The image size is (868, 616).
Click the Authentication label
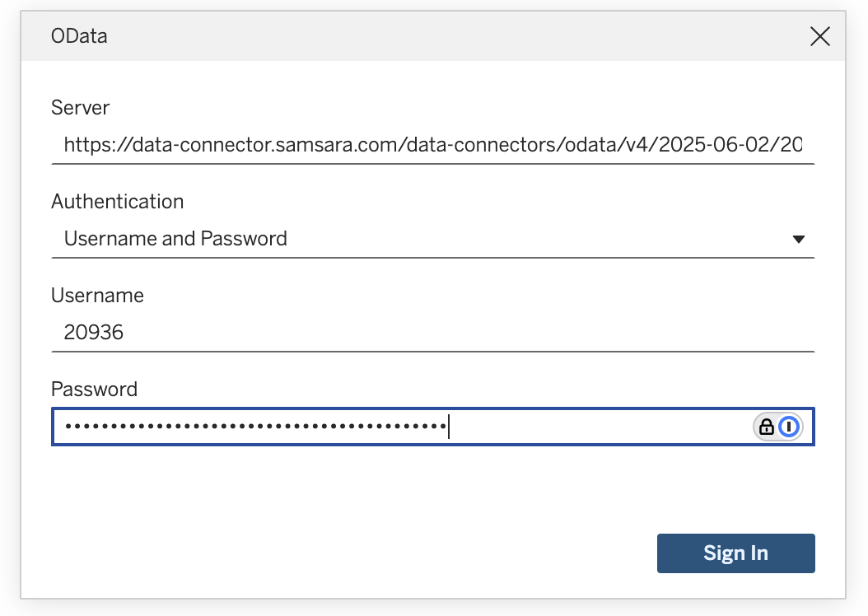117,202
